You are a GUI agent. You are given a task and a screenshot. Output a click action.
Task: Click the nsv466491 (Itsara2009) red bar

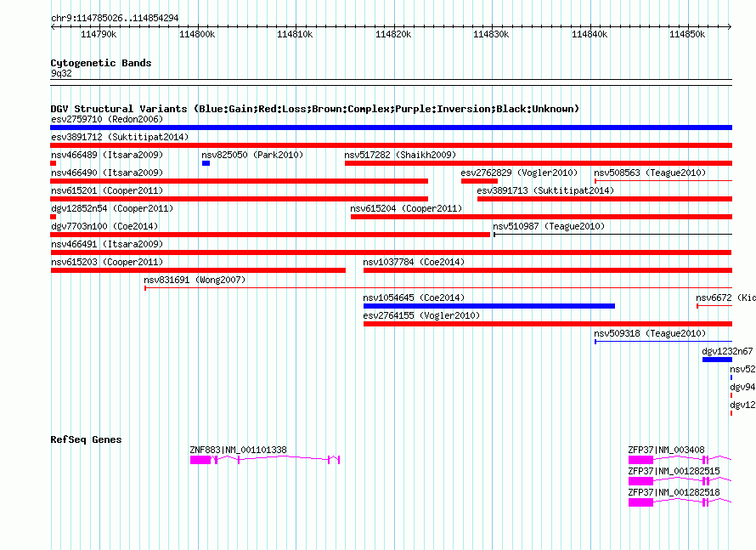coord(391,252)
